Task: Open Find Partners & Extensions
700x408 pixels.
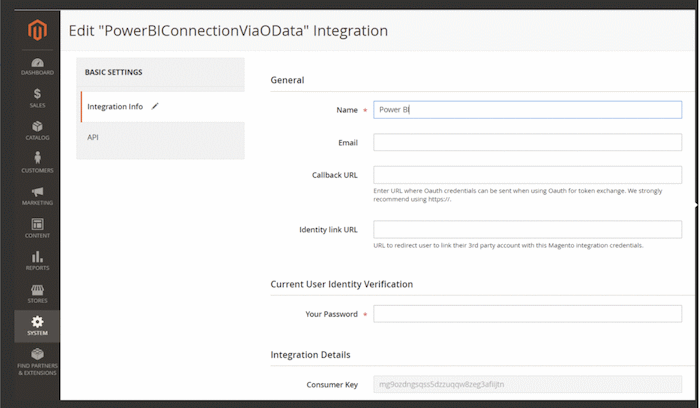Action: point(37,362)
